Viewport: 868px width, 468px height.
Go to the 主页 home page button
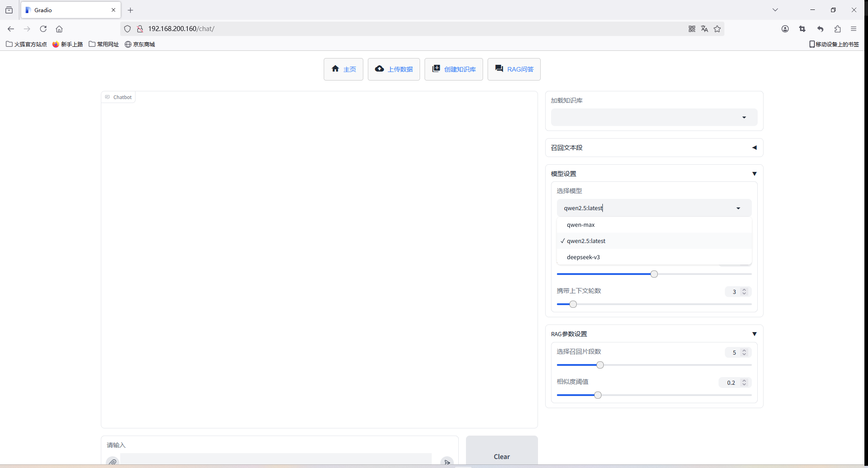(x=343, y=69)
